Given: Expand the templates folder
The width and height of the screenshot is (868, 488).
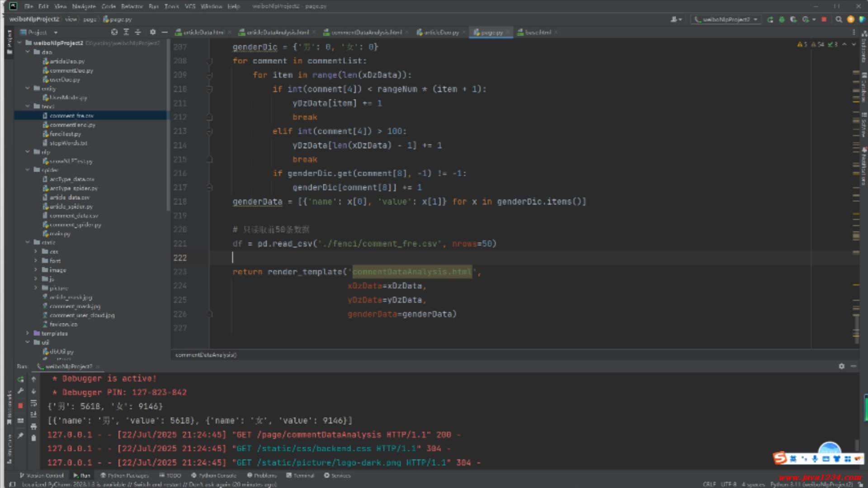Looking at the screenshot, I should [28, 333].
